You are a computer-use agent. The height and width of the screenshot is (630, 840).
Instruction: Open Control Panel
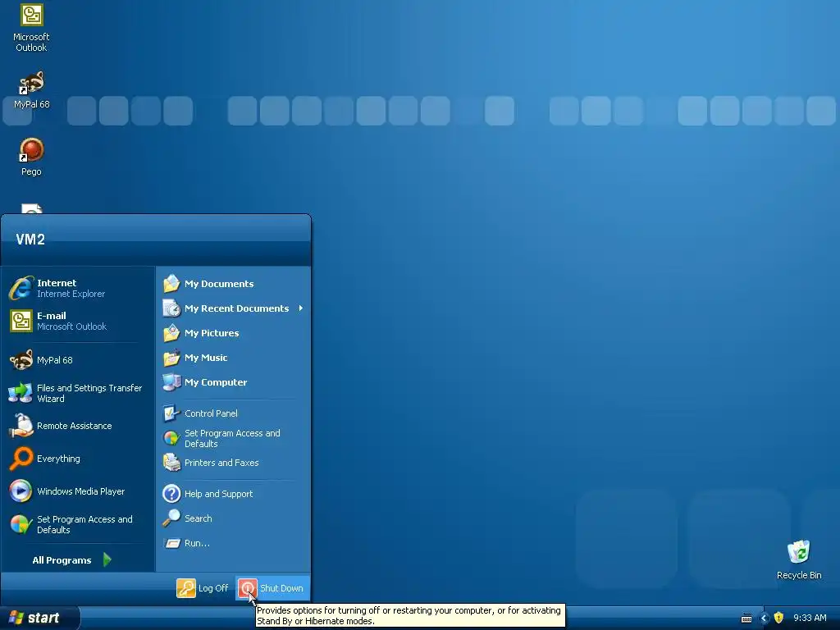click(x=233, y=413)
